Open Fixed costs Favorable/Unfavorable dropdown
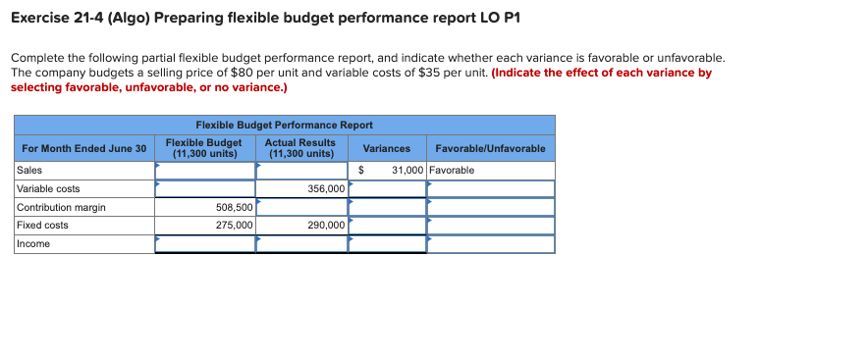This screenshot has height=359, width=868. [x=491, y=226]
